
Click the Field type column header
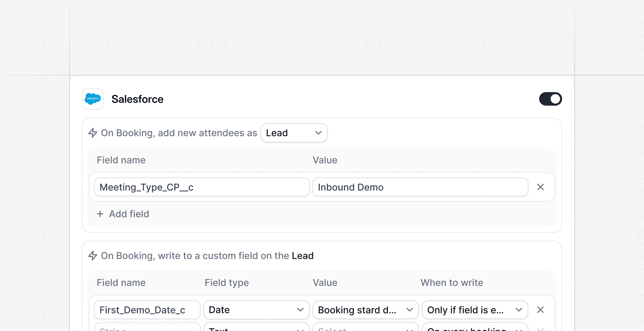coord(227,283)
